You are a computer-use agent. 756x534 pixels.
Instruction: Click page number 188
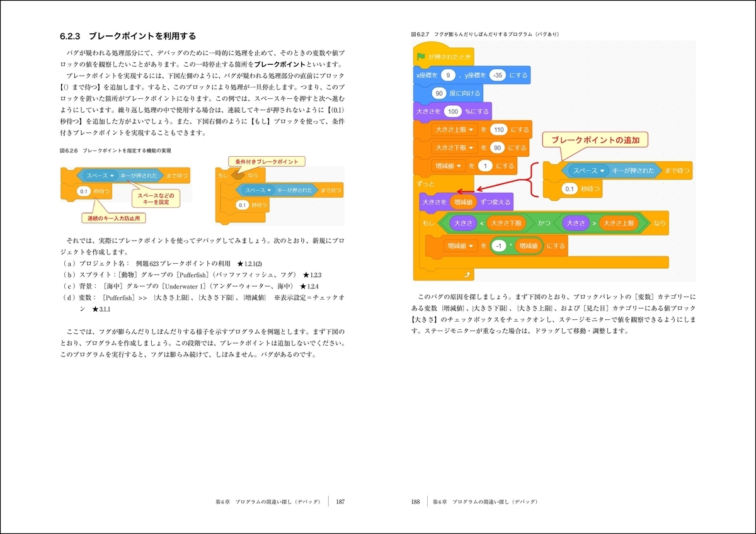416,502
